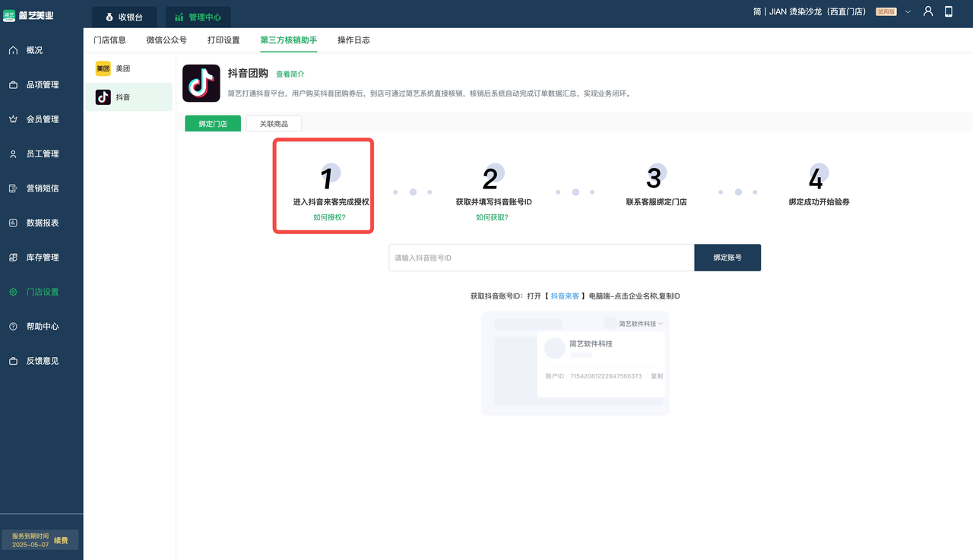Screen dimensions: 973x560
Task: Open 会员管理 via its crown icon
Action: (x=13, y=119)
